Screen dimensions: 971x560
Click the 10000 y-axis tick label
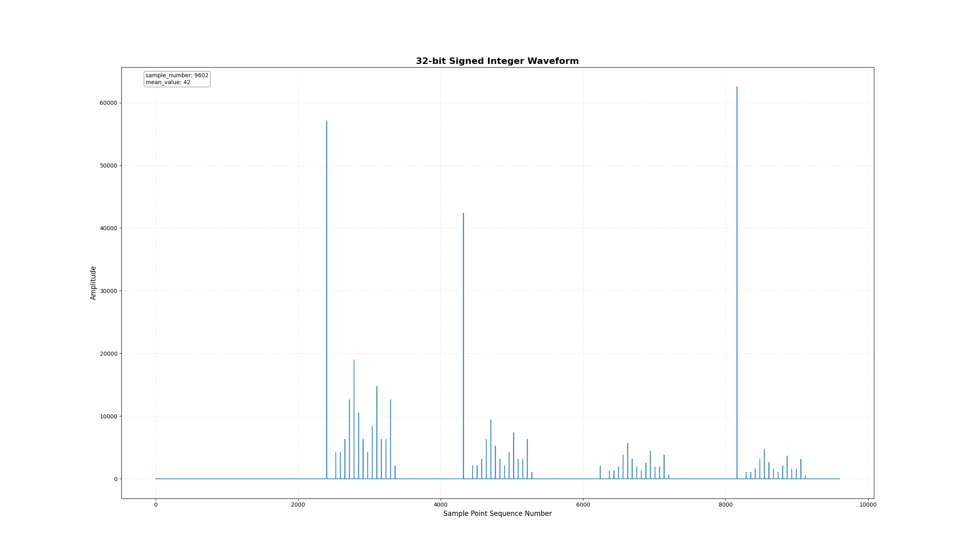(108, 416)
